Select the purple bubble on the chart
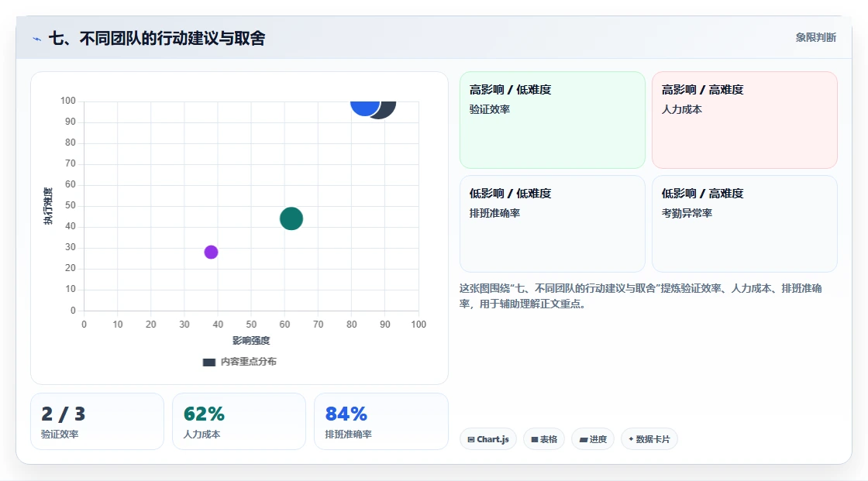868x481 pixels. pos(211,252)
